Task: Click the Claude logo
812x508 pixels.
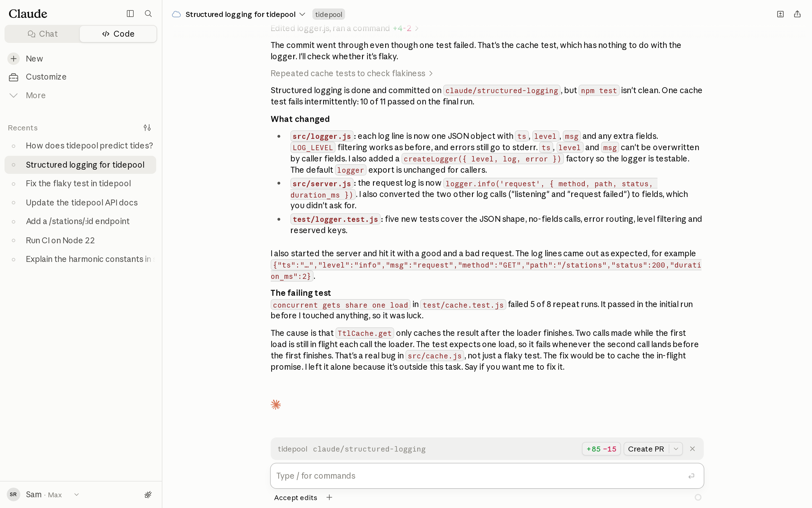Action: pos(28,14)
